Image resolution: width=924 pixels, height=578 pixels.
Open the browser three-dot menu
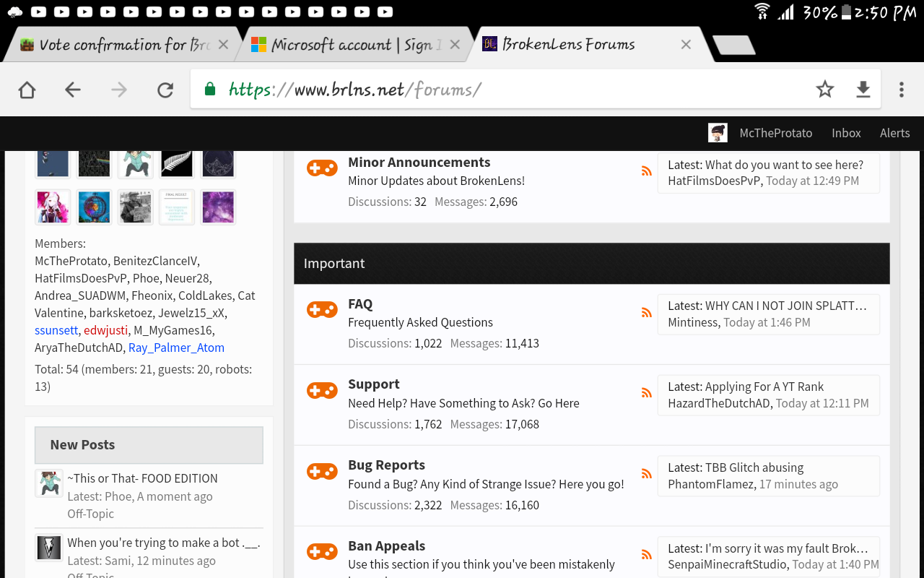901,89
